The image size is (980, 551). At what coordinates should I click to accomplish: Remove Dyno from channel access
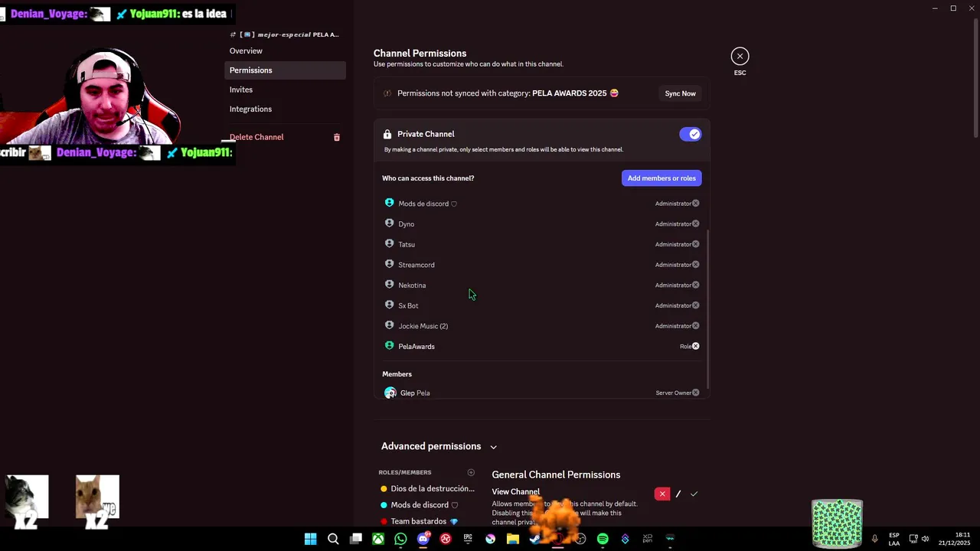pos(695,223)
